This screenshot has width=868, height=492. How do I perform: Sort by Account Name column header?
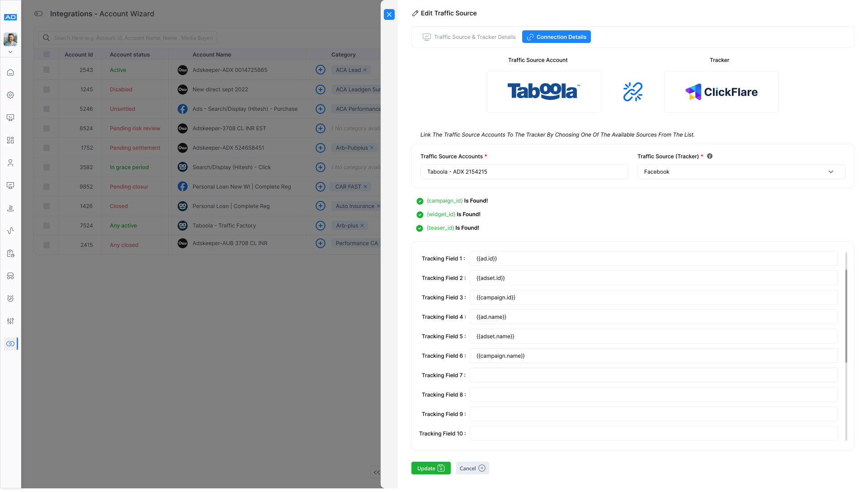[212, 55]
